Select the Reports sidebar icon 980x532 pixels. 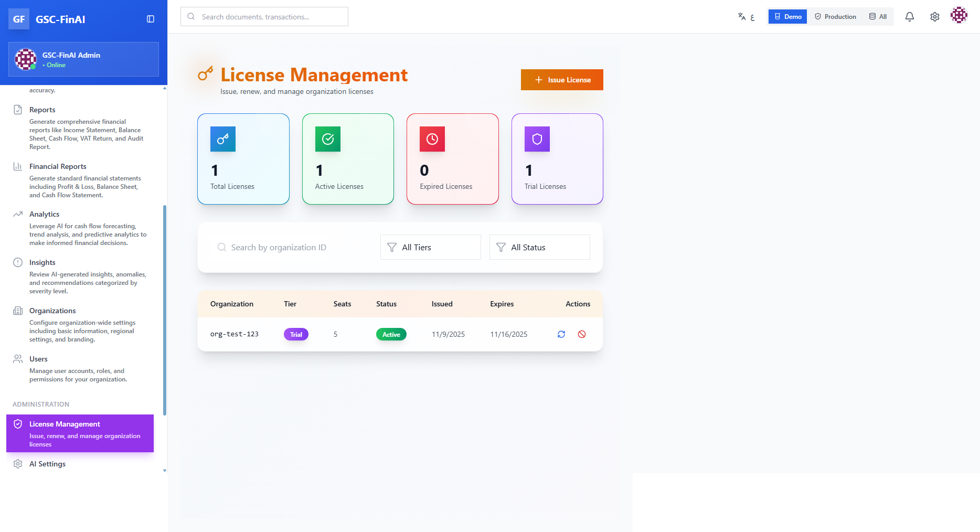pyautogui.click(x=18, y=109)
